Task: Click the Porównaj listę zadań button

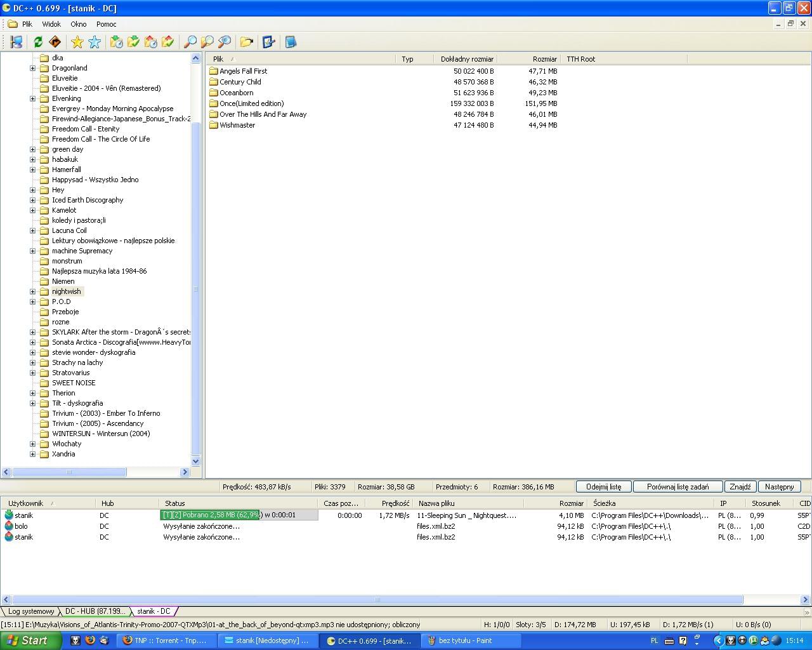Action: (678, 487)
